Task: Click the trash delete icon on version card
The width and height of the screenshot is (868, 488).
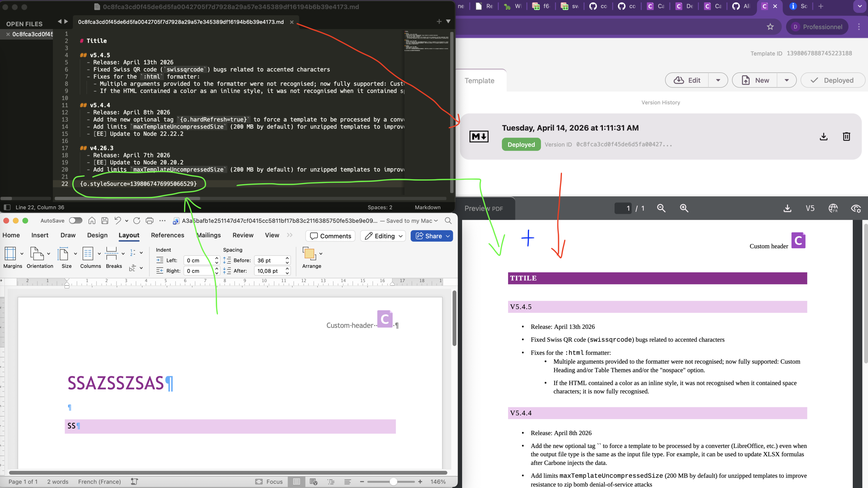Action: coord(846,136)
